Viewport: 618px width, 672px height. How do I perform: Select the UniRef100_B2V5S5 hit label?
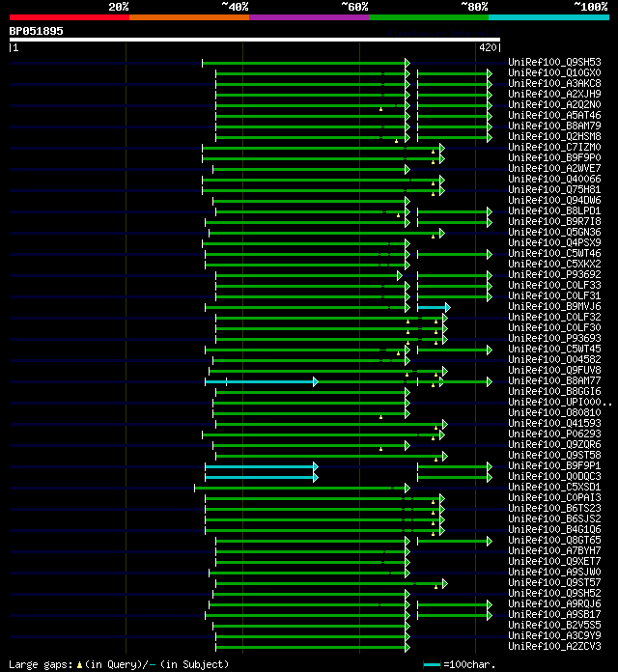pos(554,626)
